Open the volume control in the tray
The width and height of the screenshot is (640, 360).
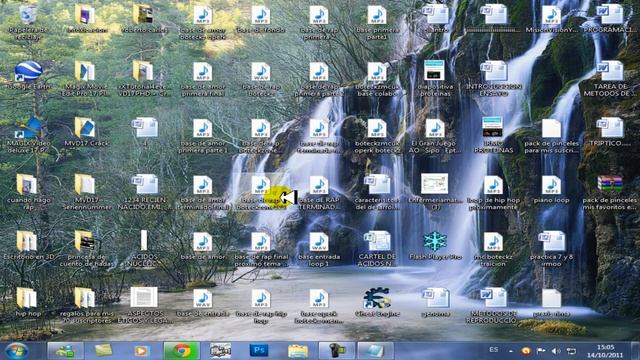click(556, 351)
